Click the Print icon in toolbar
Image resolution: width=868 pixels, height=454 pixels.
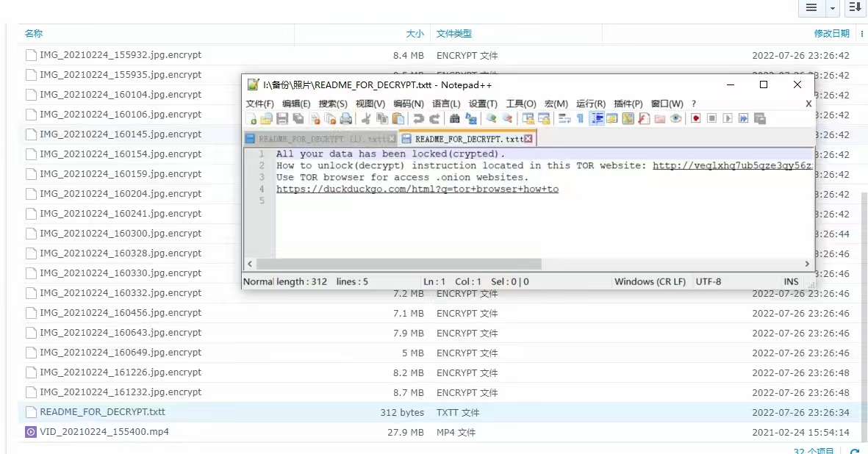click(346, 118)
